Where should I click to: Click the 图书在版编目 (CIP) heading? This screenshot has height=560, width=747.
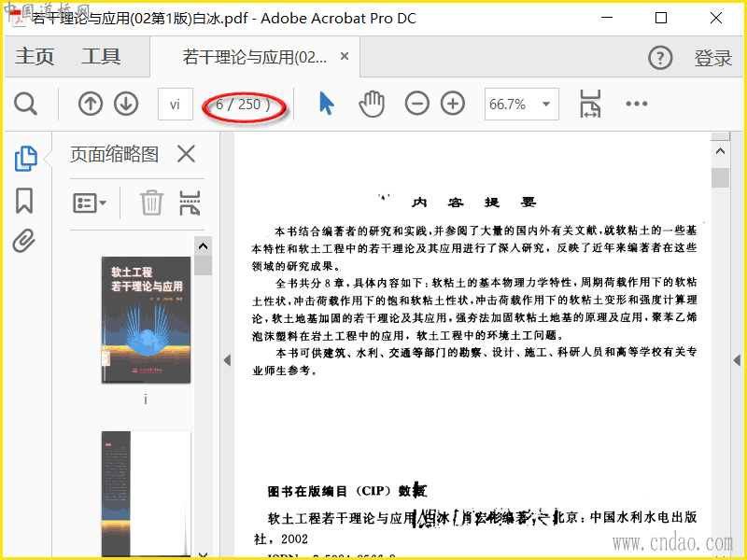click(347, 491)
